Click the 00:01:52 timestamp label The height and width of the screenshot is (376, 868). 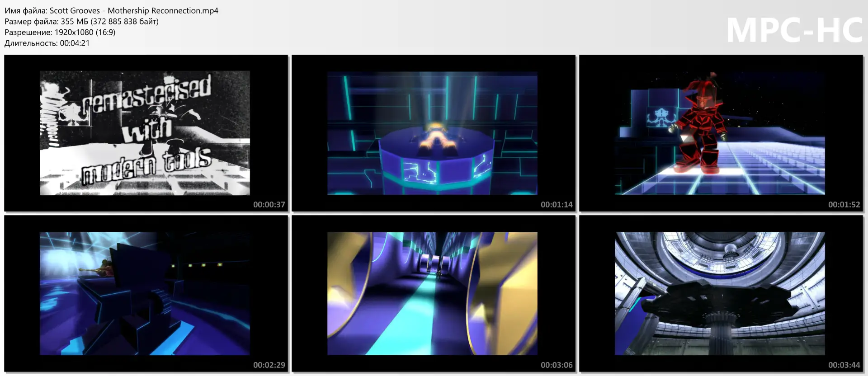pyautogui.click(x=844, y=205)
